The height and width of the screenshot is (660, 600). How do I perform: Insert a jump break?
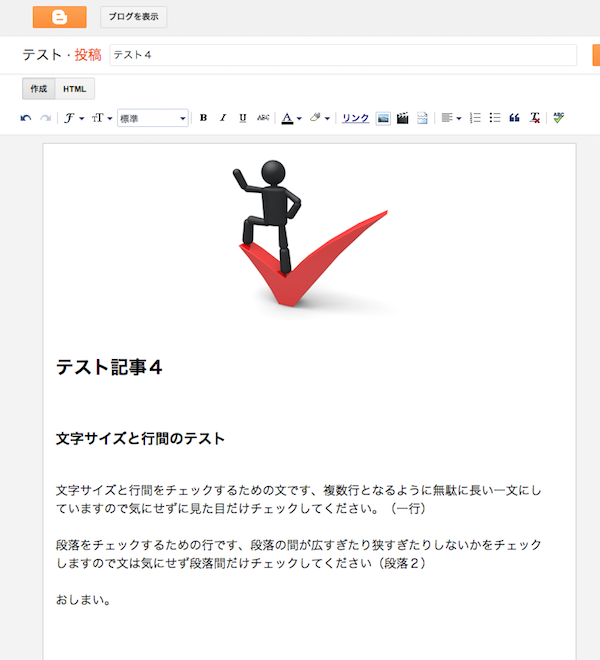point(422,118)
